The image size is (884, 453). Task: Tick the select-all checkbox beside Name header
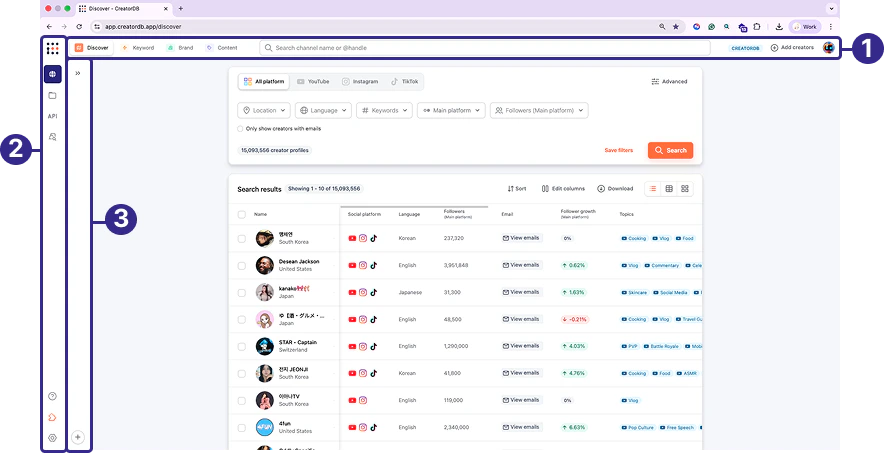coord(242,214)
